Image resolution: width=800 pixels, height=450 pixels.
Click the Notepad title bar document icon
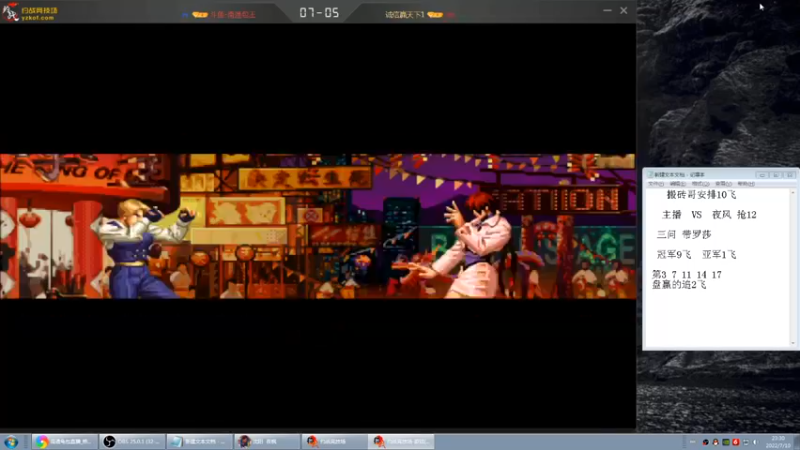click(650, 175)
